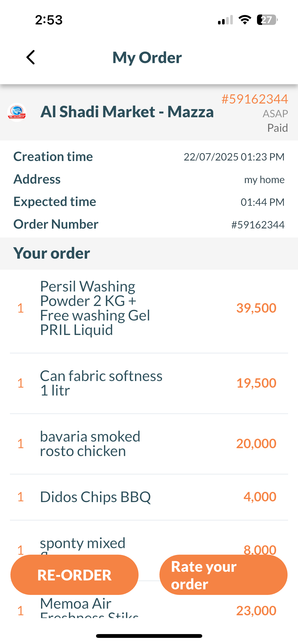Tap the Wi-Fi status icon
This screenshot has height=644, width=298.
(x=245, y=20)
